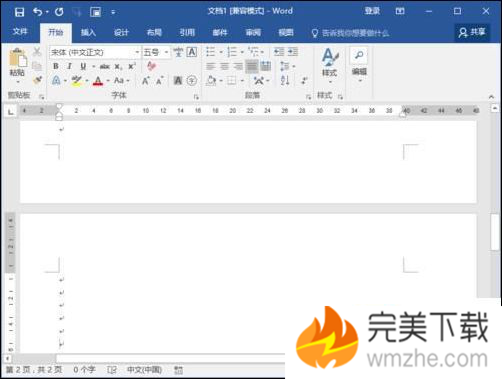The height and width of the screenshot is (379, 502).
Task: Click the 告诉我你想要做什么 search box
Action: 350,33
